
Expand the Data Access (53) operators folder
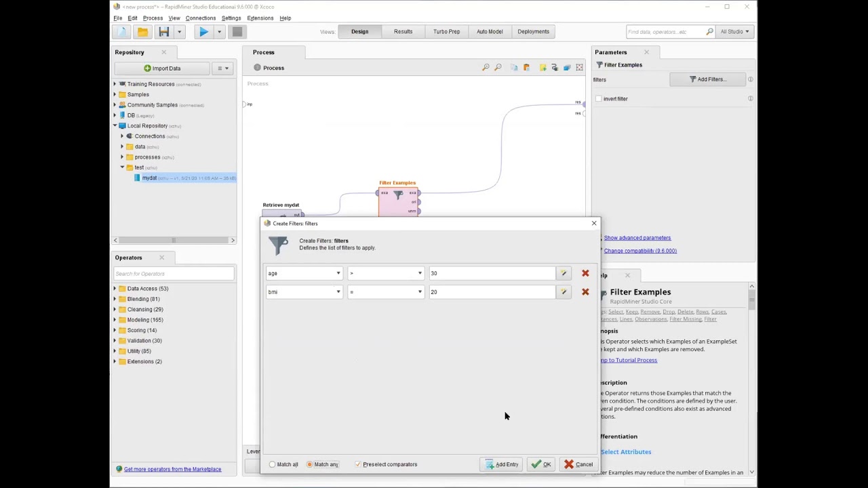tap(115, 289)
